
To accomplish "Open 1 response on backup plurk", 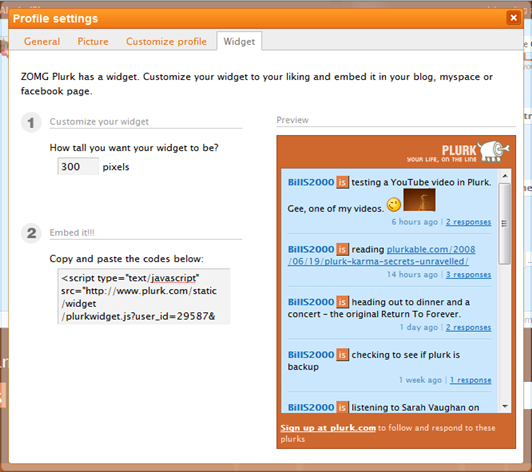I will 470,380.
